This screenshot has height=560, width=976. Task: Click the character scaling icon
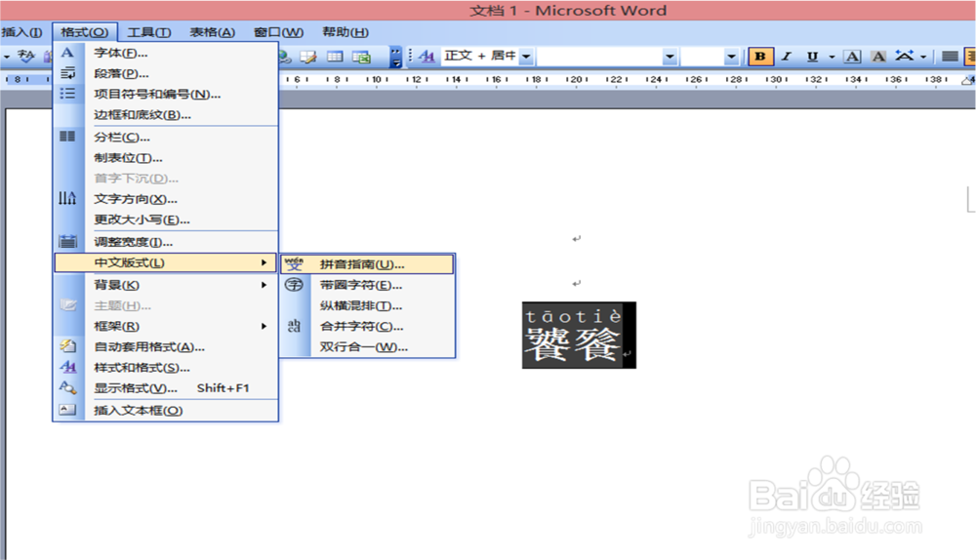(905, 56)
